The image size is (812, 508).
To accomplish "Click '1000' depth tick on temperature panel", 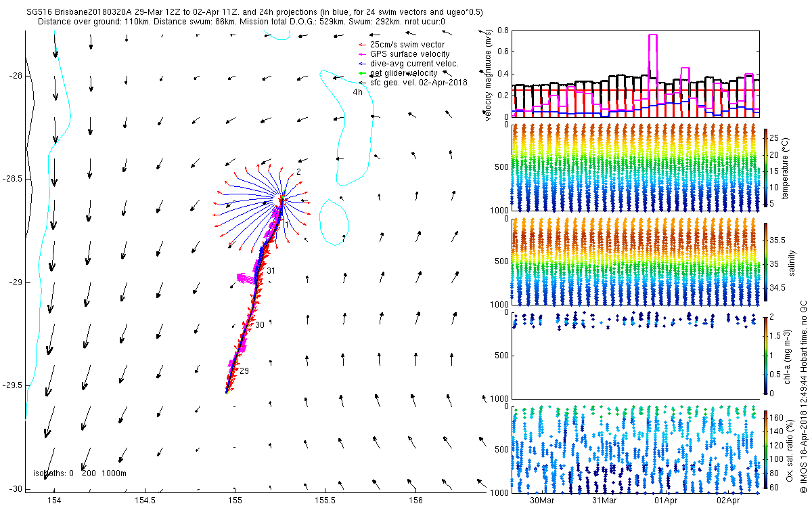I will coord(499,211).
